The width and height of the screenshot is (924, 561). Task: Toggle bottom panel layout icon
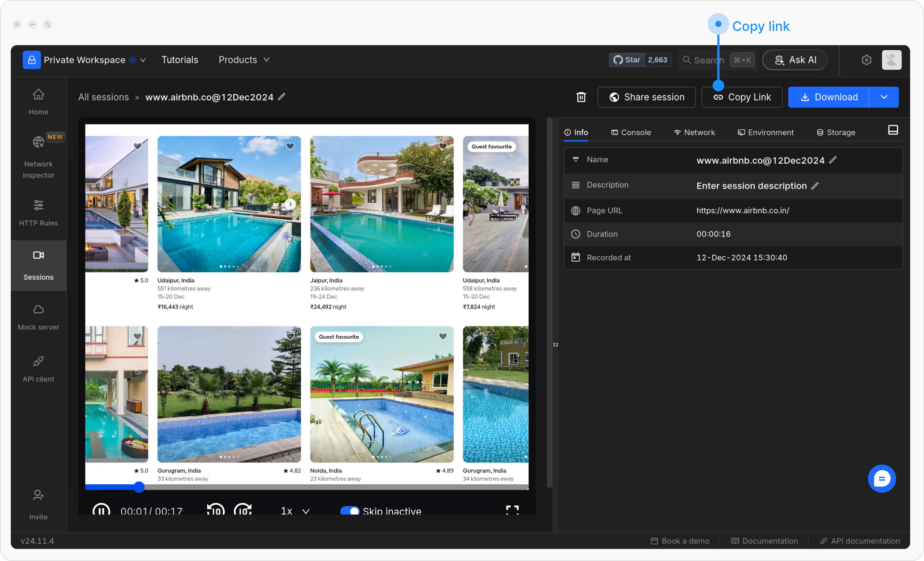tap(893, 130)
